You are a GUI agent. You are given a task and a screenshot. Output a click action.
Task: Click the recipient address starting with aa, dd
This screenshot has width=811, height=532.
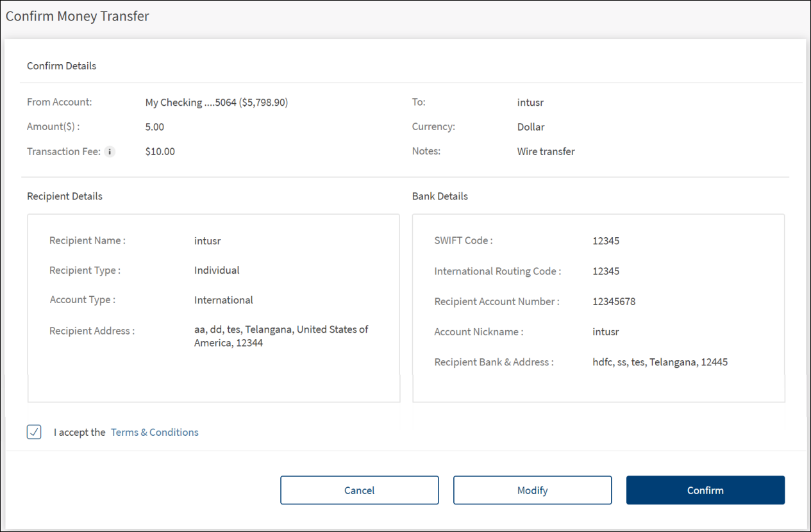pos(281,336)
